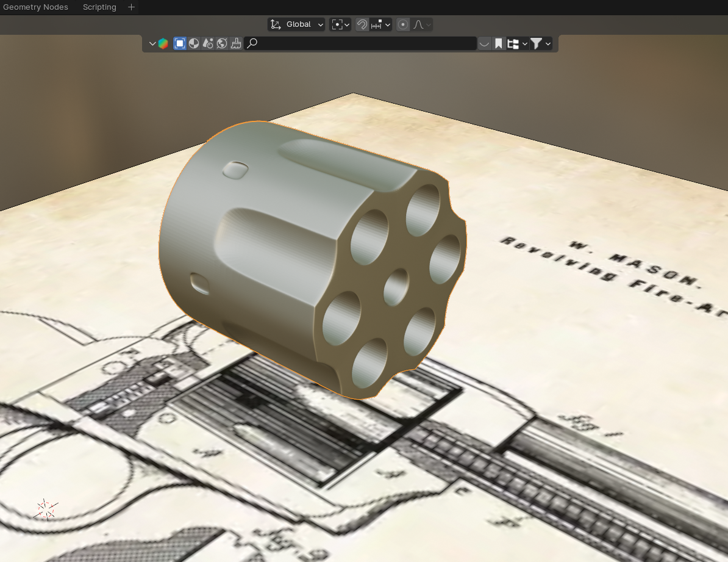
Task: Toggle the bookmark icon beside search
Action: 498,43
